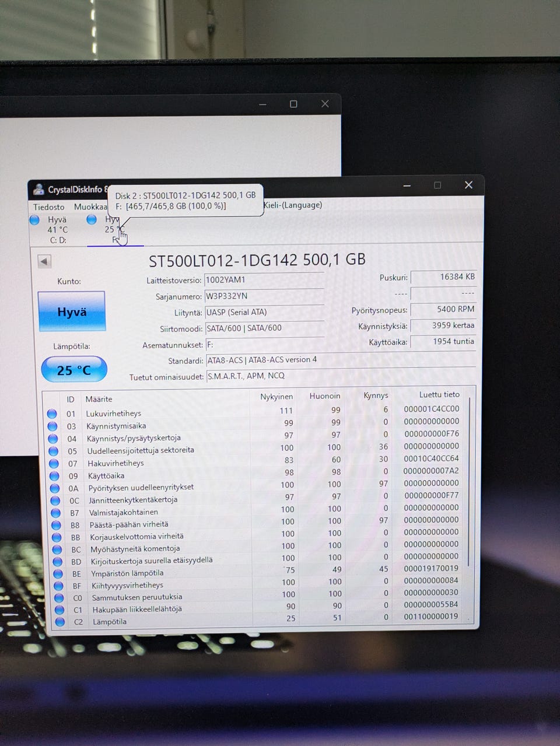Click the status dot of ID 09 Käyttöaika row
Screen dimensions: 560x746
tap(54, 476)
